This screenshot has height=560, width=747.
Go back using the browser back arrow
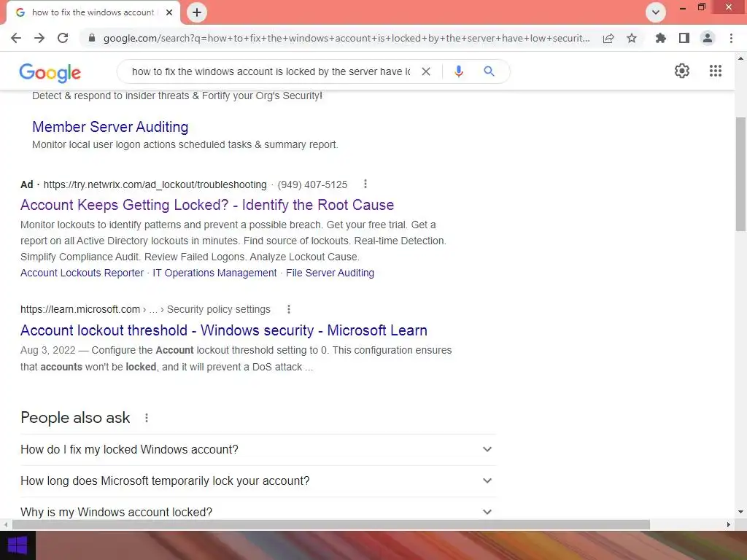[x=16, y=38]
